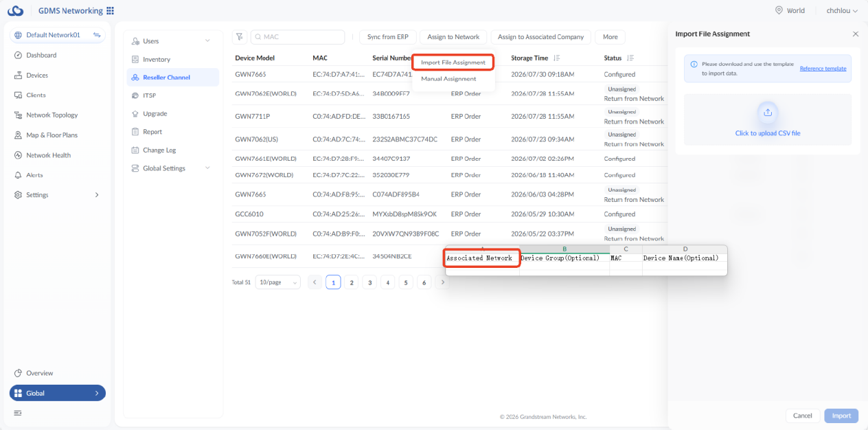This screenshot has height=430, width=868.
Task: Click serial number 33B0167165
Action: [391, 117]
